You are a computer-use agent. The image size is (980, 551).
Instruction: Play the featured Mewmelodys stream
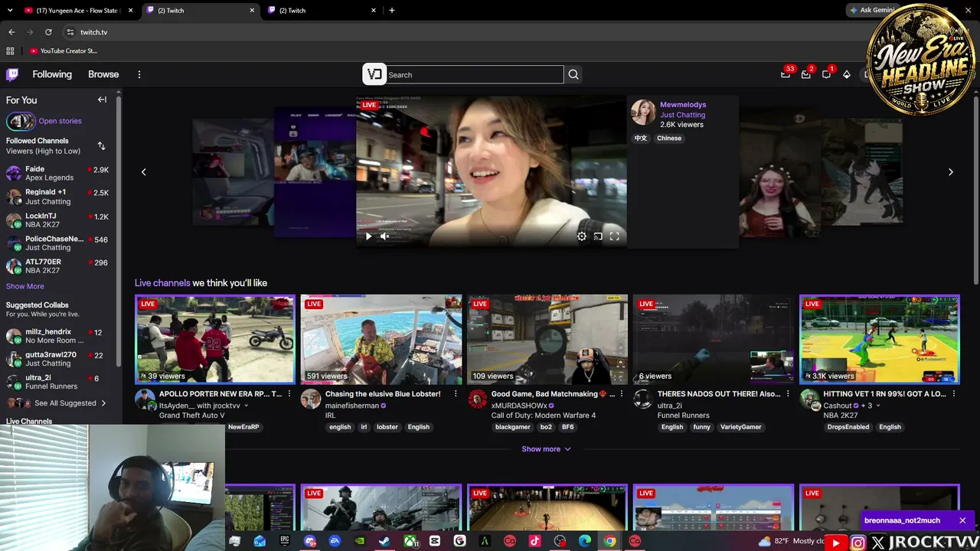[x=368, y=236]
